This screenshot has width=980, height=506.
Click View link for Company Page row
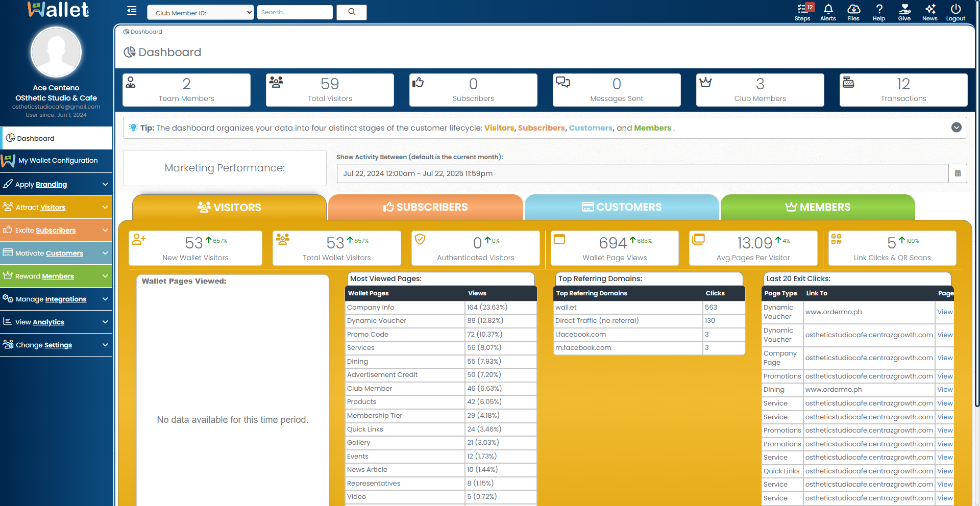pos(945,358)
